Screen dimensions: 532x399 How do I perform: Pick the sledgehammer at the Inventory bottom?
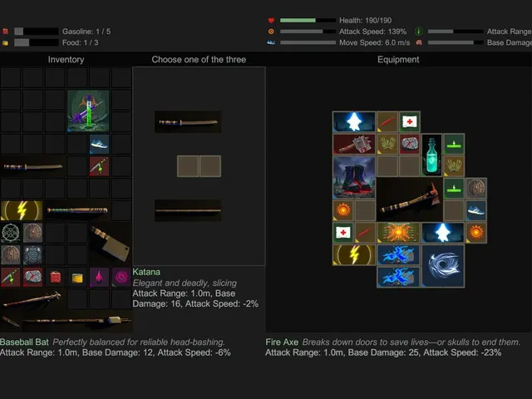77,321
